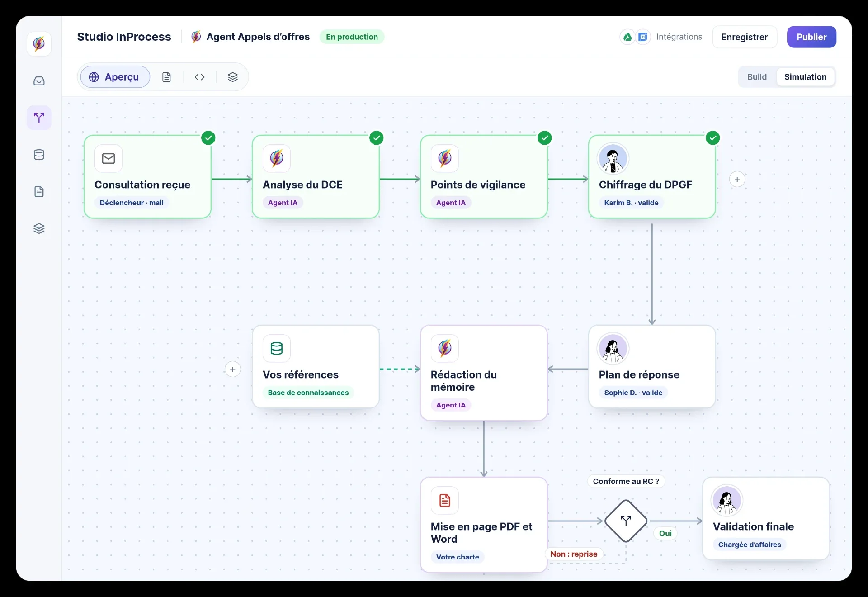The width and height of the screenshot is (868, 597).
Task: Click Karim's avatar on Chiffrage du DPGF
Action: click(613, 158)
